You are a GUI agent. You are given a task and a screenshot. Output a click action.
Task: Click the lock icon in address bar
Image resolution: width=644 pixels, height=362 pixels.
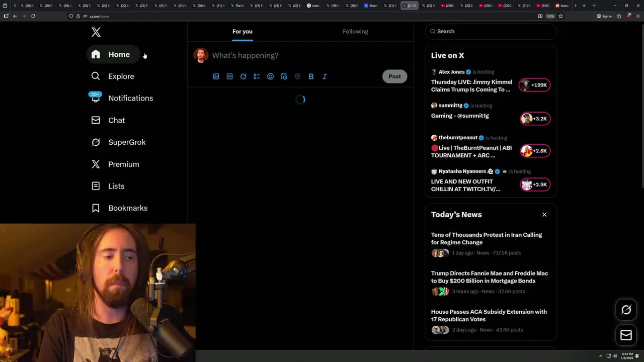point(78,16)
